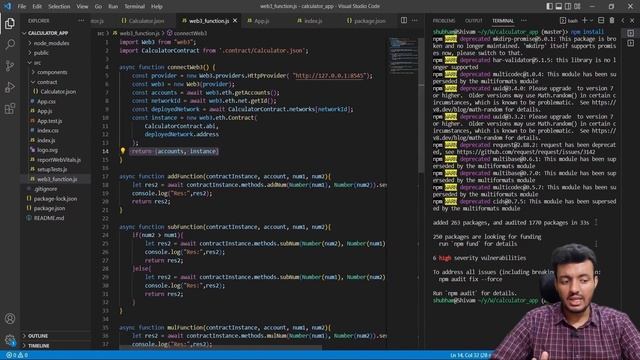Add a new terminal with plus icon
The width and height of the screenshot is (640, 360).
(x=584, y=20)
